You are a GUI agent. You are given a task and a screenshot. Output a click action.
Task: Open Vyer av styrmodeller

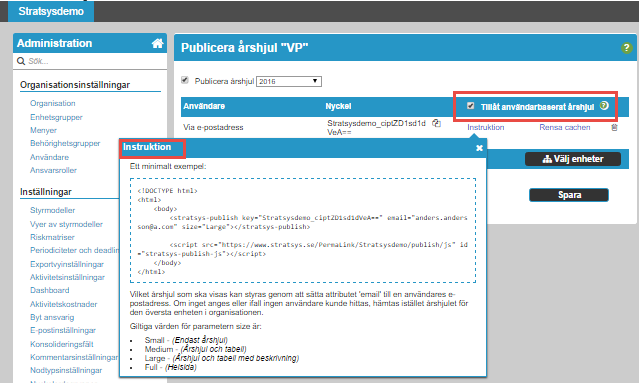[x=66, y=224]
